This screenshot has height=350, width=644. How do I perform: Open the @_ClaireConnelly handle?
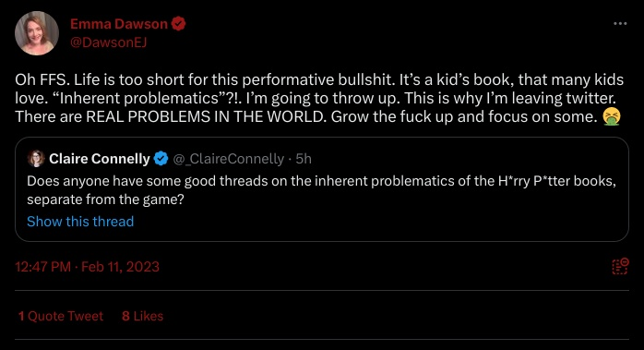pyautogui.click(x=229, y=159)
